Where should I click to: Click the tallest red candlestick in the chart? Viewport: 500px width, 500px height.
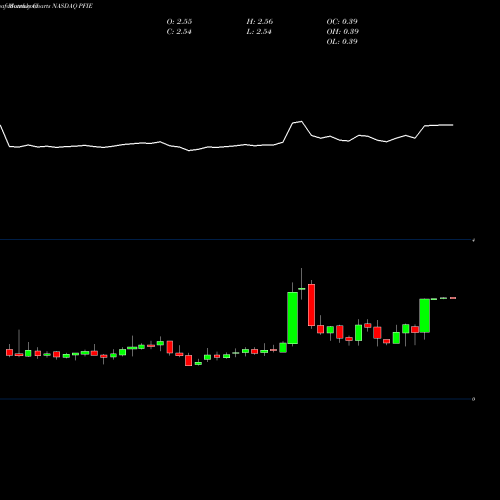(311, 305)
